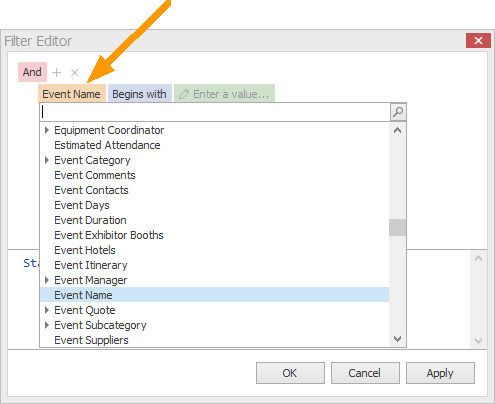Focus the field search text box
Viewport: 495px width, 404px height.
[215, 112]
